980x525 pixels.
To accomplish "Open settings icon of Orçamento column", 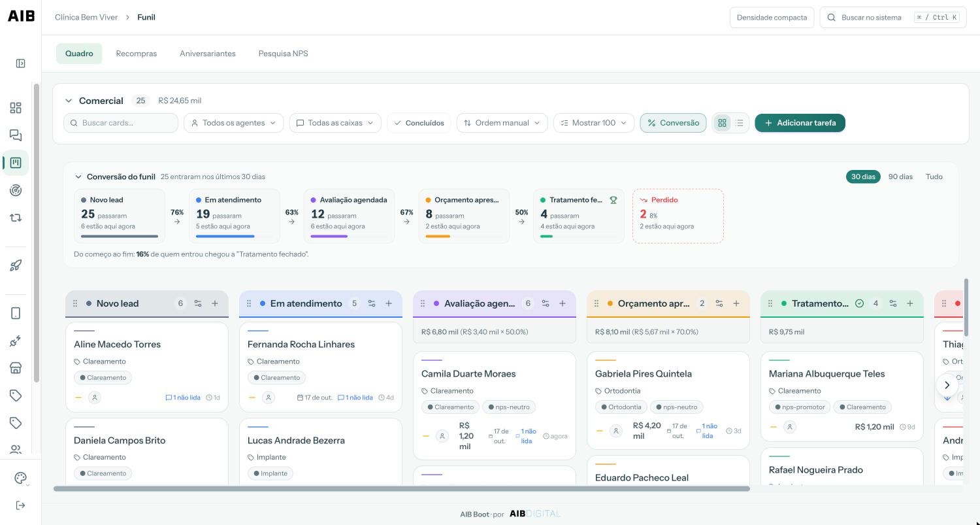I will tap(719, 303).
